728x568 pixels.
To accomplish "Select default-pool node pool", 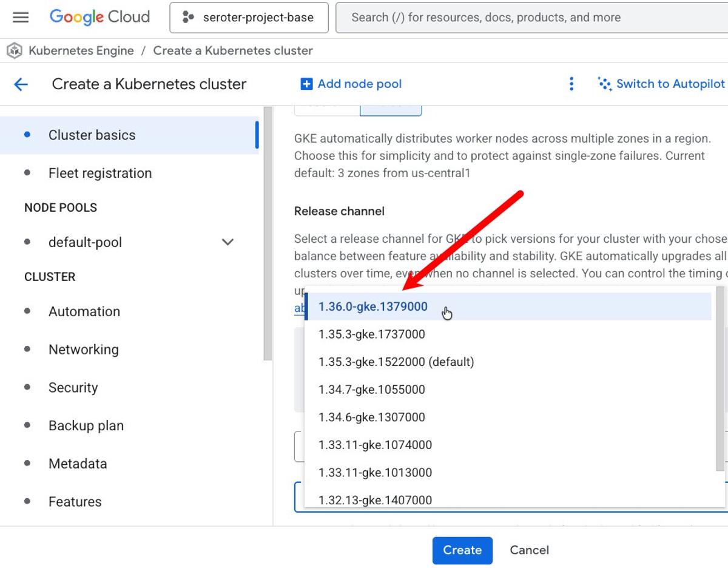I will pyautogui.click(x=85, y=243).
